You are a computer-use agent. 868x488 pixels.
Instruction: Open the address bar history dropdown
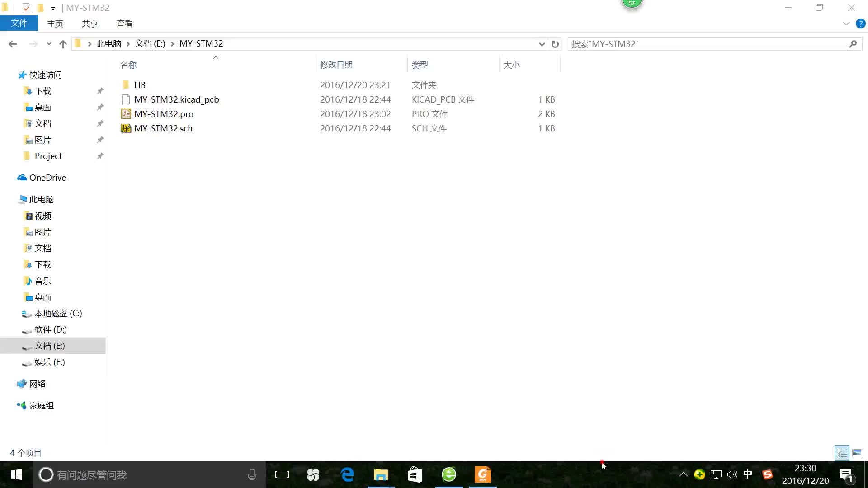point(541,44)
